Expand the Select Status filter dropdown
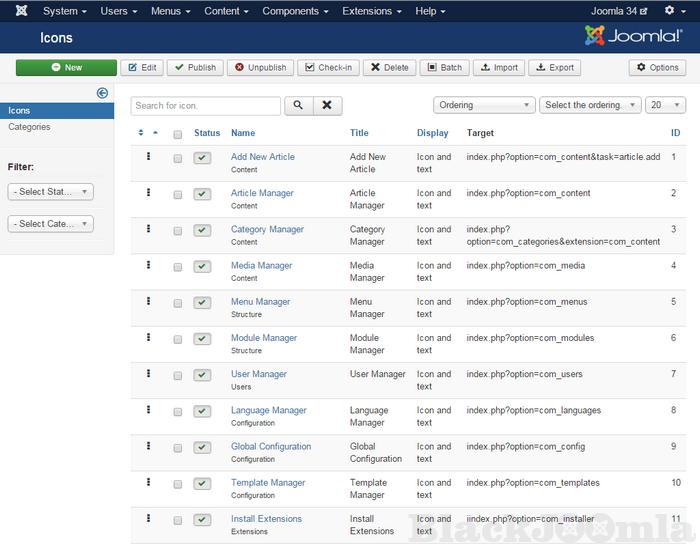The image size is (700, 548). (x=50, y=192)
